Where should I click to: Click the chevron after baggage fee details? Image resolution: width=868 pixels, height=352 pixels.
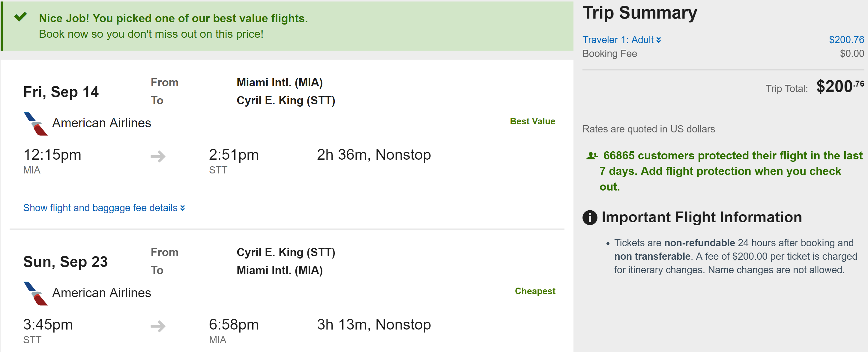tap(183, 208)
